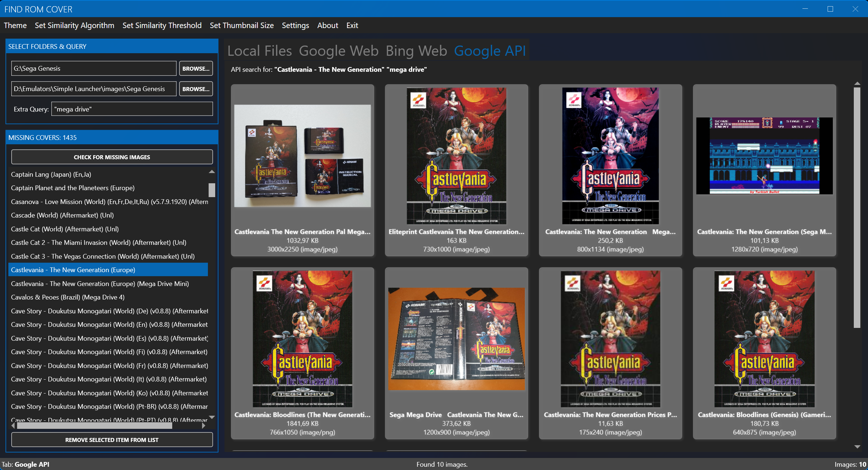Browse for the Simple Launcher images folder

tap(196, 89)
